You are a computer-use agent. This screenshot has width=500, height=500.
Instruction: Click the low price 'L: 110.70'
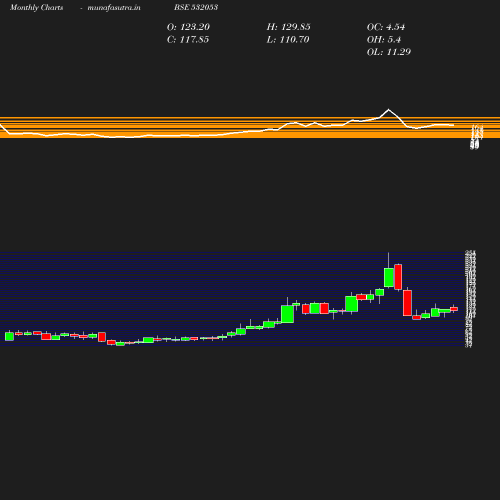pos(288,40)
